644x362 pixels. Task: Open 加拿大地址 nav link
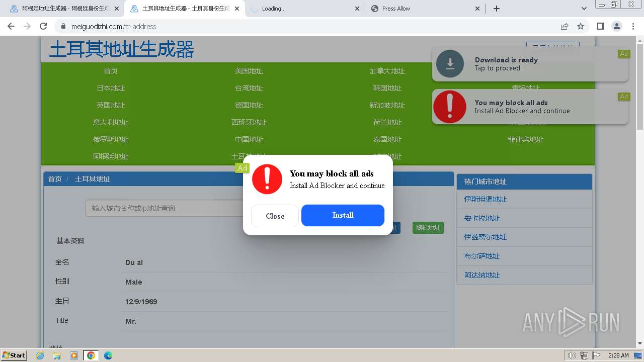pyautogui.click(x=387, y=71)
